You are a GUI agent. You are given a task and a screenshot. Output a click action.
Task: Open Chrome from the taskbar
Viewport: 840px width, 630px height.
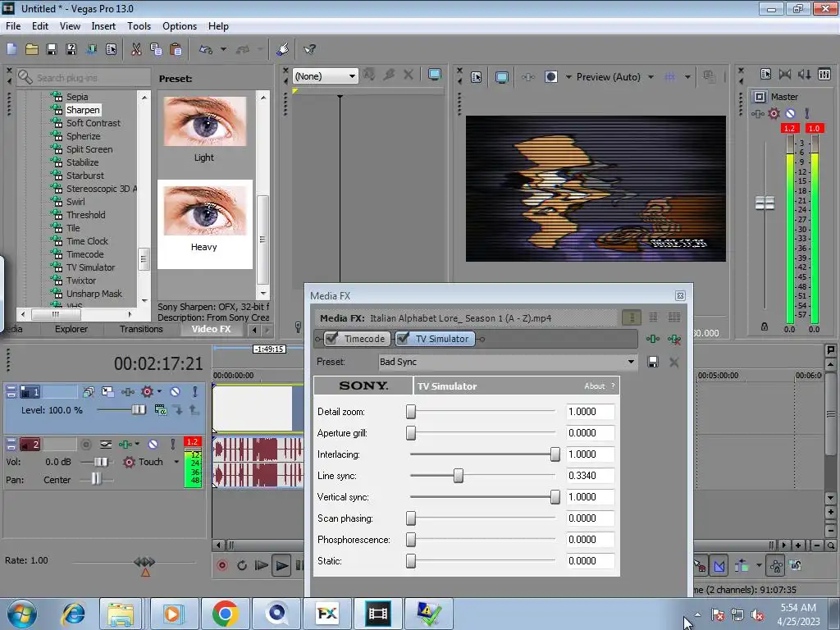click(x=225, y=614)
